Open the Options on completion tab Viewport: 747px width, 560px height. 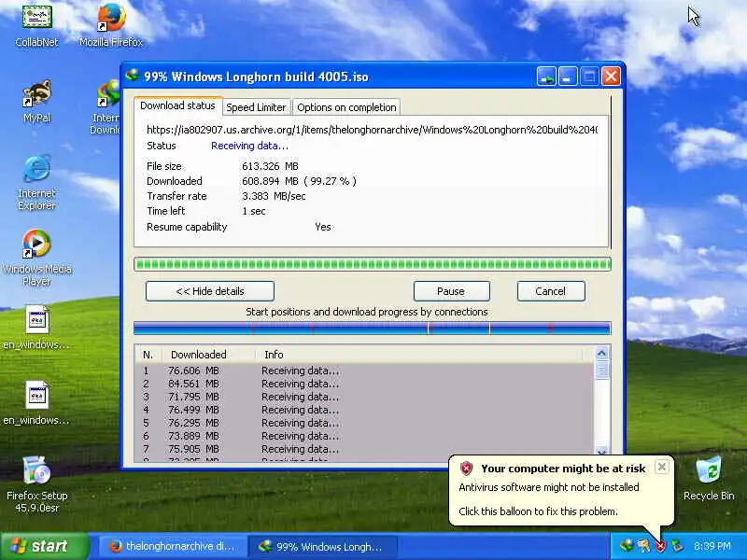point(346,107)
